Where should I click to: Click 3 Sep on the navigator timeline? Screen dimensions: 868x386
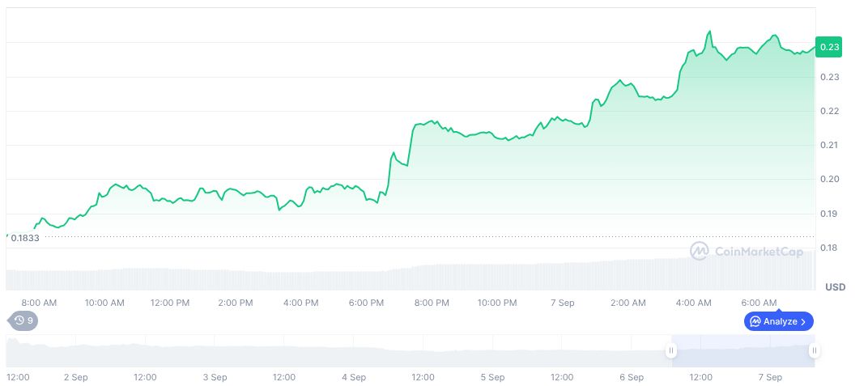tap(215, 377)
